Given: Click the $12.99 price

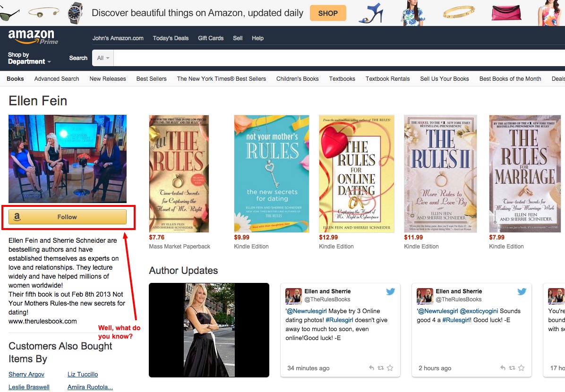Looking at the screenshot, I should [x=329, y=238].
